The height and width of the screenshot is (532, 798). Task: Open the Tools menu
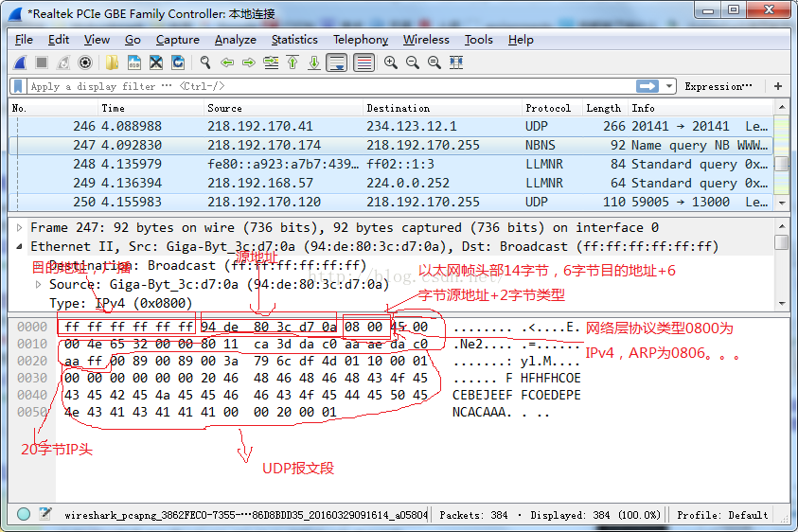click(478, 40)
